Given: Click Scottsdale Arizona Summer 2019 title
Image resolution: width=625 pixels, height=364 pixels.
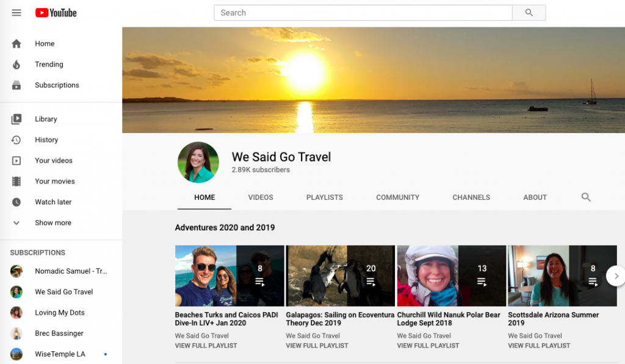Looking at the screenshot, I should tap(553, 319).
